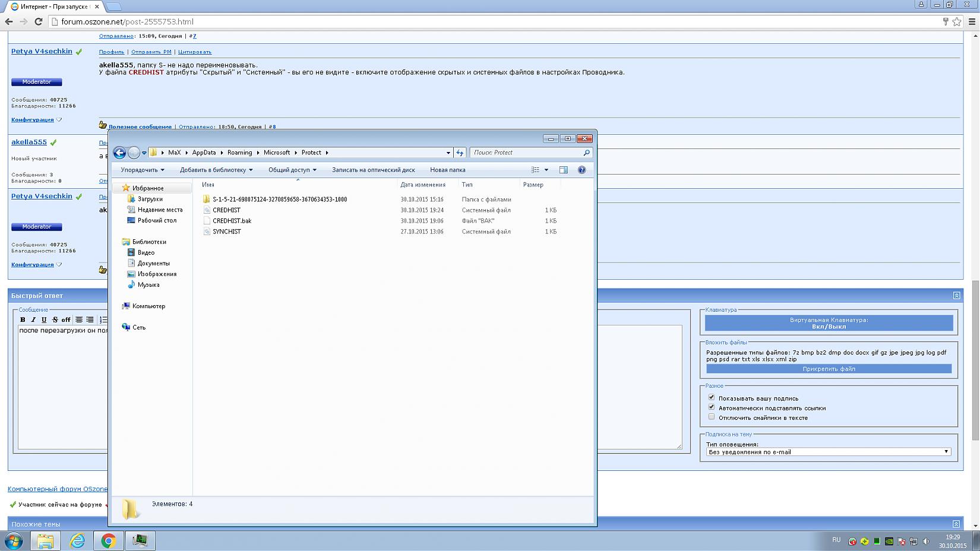Select the CREDHIST.bak file
This screenshot has width=980, height=551.
[232, 221]
